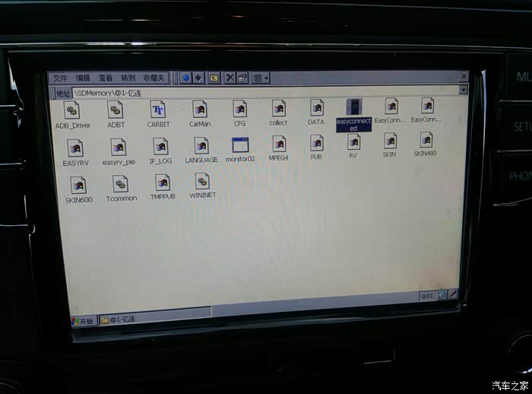Open the WININET file
The width and height of the screenshot is (532, 394).
click(203, 186)
